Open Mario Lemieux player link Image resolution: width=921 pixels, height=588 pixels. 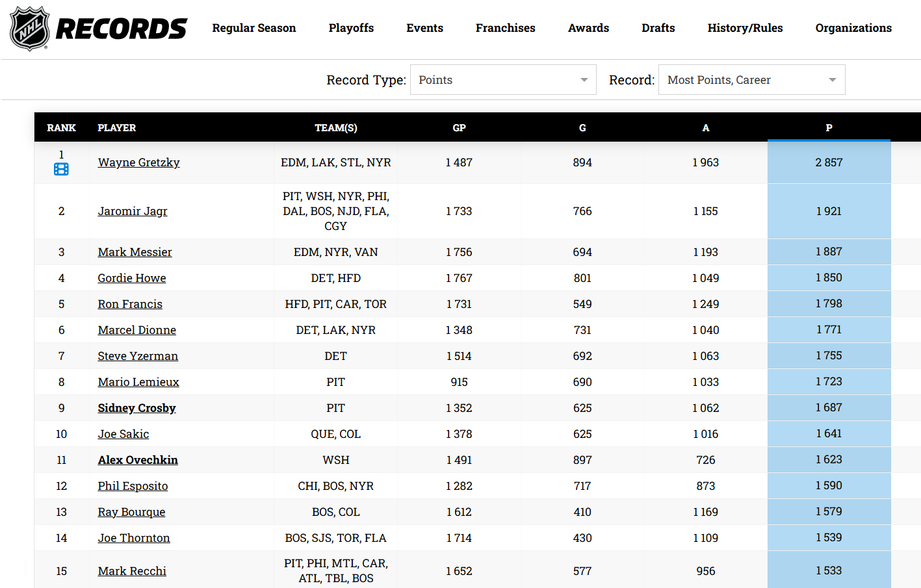point(138,382)
